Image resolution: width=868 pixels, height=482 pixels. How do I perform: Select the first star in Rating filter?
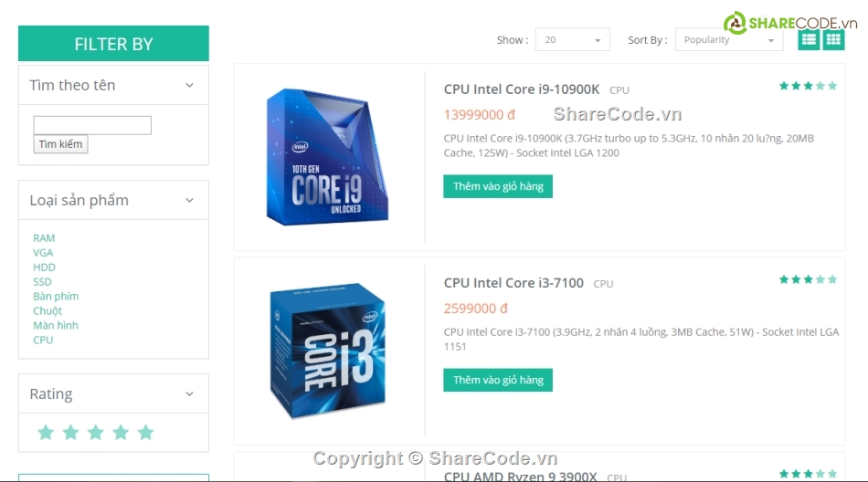(46, 432)
